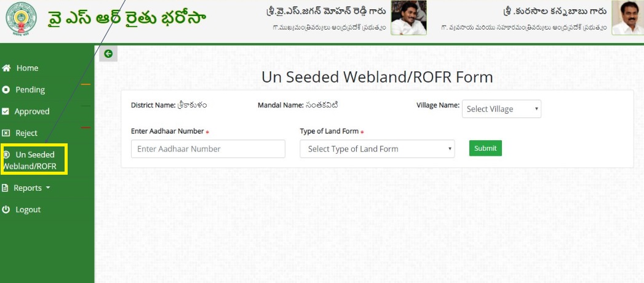Open the Approved menu item
644x283 pixels.
[x=31, y=111]
